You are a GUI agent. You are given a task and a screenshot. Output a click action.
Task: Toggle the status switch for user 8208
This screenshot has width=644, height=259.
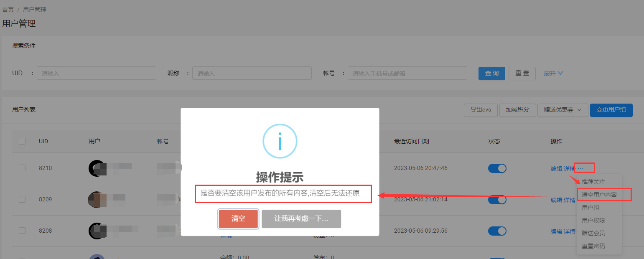497,231
